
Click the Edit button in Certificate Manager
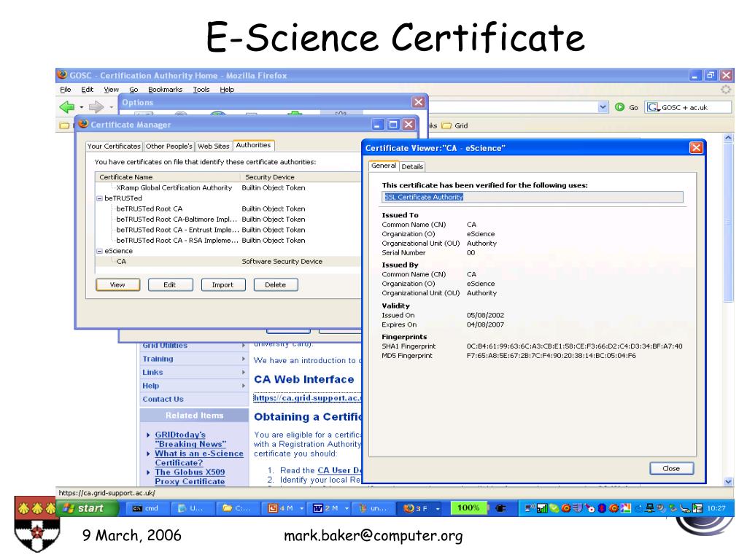click(170, 285)
